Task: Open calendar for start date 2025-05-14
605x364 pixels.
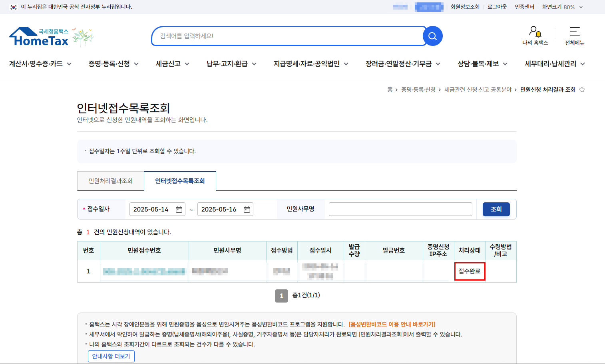Action: point(179,209)
